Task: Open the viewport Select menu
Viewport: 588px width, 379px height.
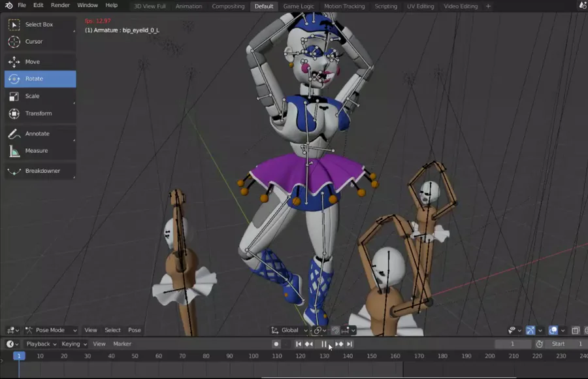Action: coord(112,330)
